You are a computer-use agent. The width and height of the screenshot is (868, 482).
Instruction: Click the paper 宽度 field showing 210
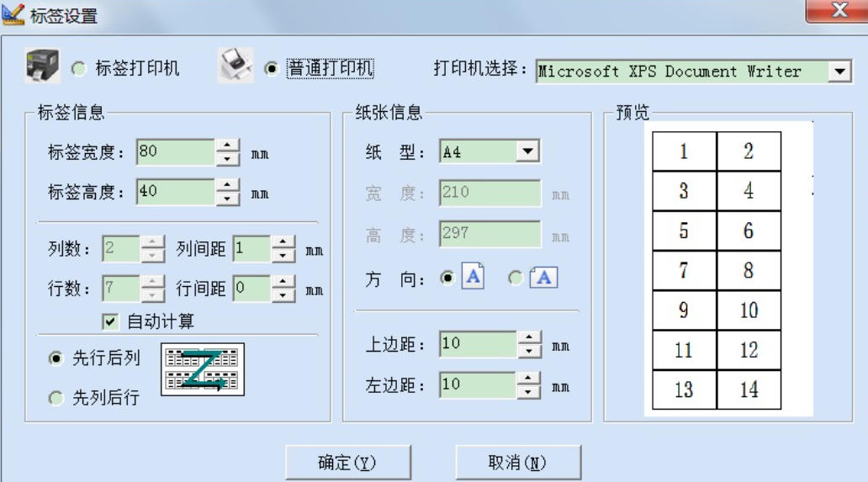[x=490, y=193]
